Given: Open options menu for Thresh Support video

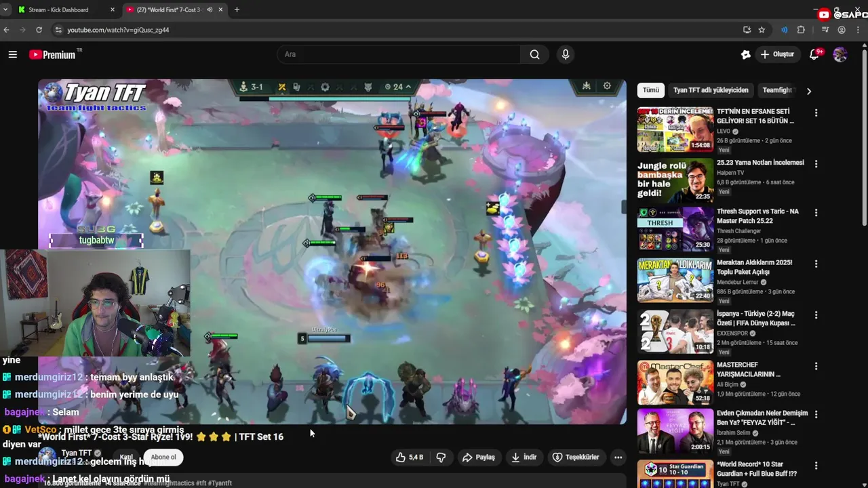Looking at the screenshot, I should click(x=816, y=213).
